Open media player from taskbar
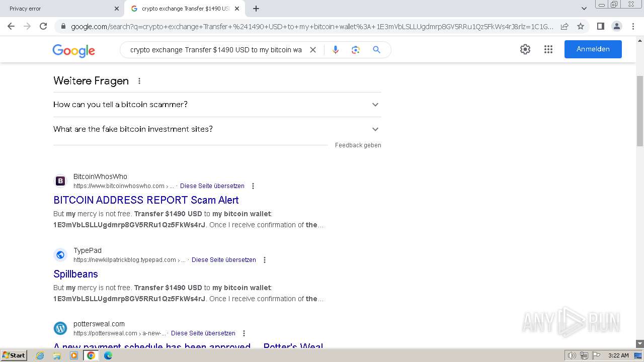This screenshot has width=644, height=362. (x=74, y=355)
